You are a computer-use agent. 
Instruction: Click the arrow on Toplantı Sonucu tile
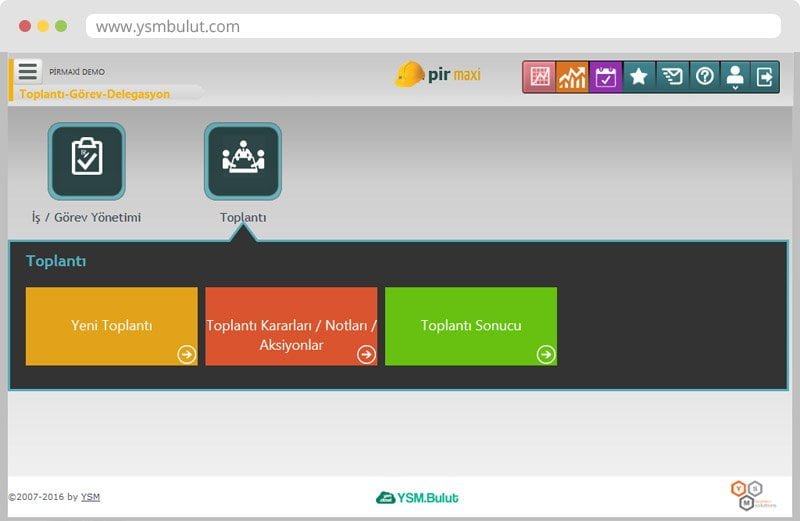[x=545, y=354]
